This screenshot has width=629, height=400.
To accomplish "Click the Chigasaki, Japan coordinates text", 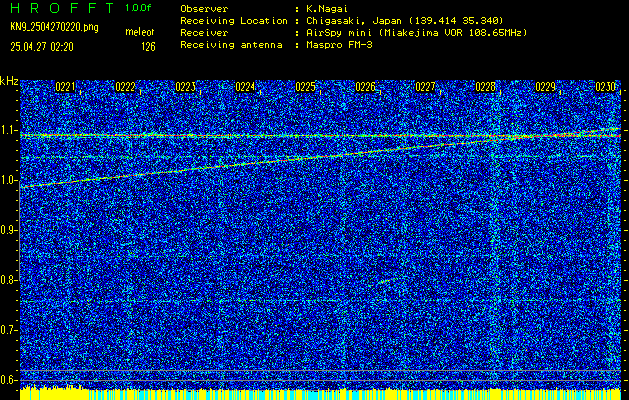I will click(404, 20).
